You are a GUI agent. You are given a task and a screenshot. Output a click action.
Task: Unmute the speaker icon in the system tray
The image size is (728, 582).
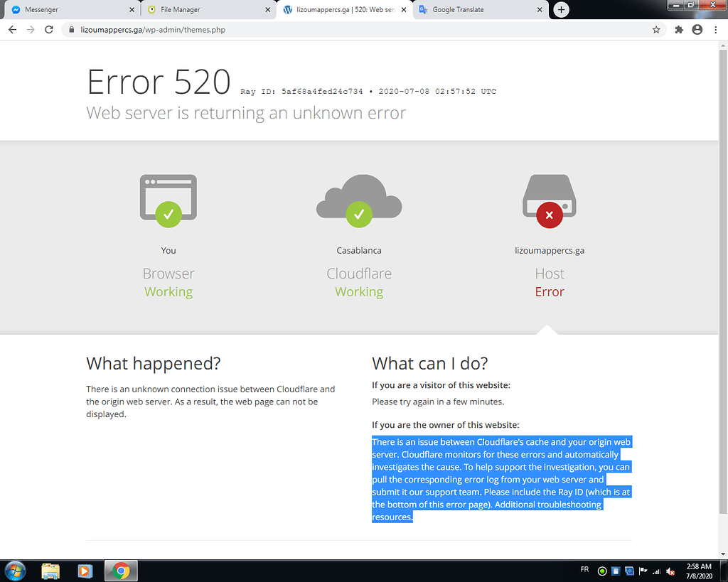[x=669, y=571]
